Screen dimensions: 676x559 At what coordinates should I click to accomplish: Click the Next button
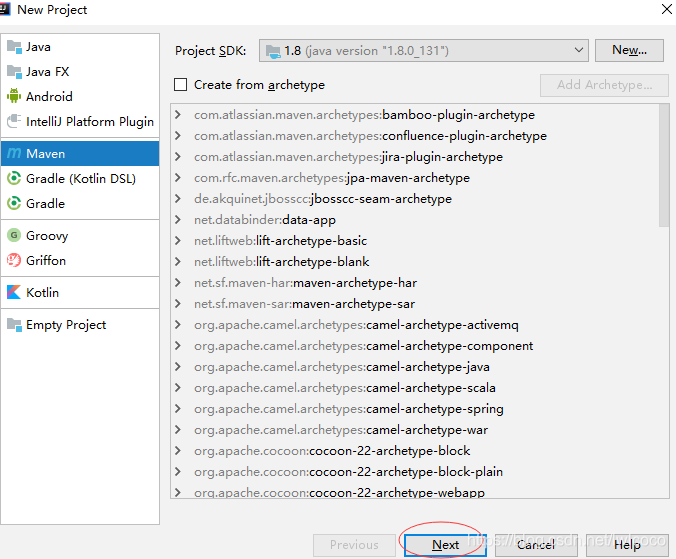[445, 545]
